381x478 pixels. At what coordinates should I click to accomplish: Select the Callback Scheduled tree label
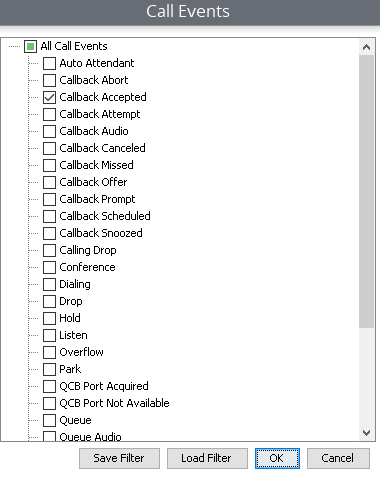point(105,216)
